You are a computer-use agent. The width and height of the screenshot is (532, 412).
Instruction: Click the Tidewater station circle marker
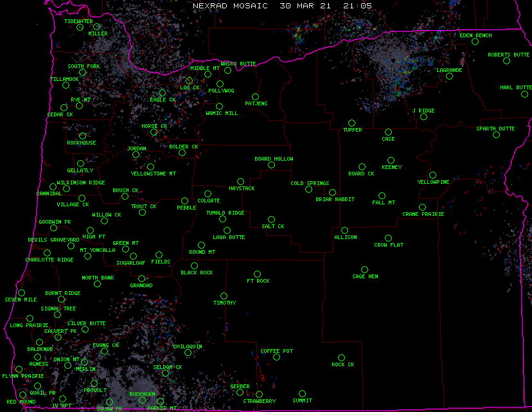(80, 28)
